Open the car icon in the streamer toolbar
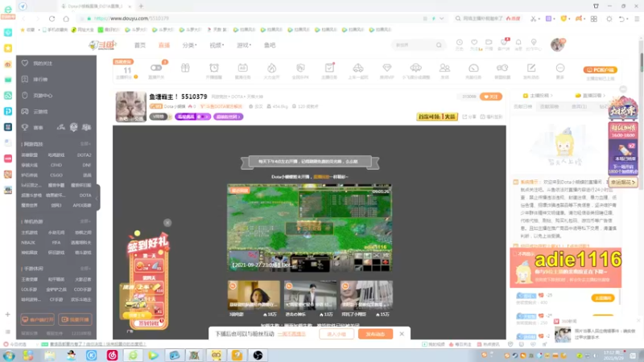Screen dimensions: 644x362 tap(358, 68)
